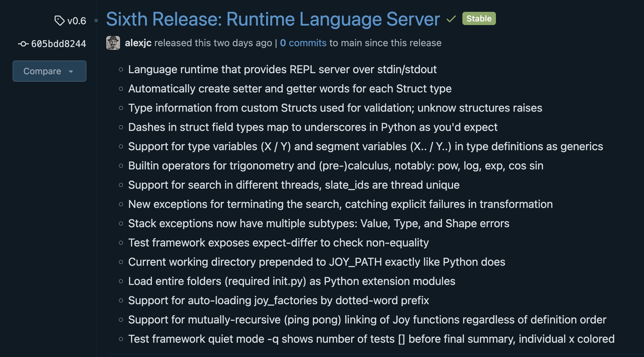
Task: Click 'Builtin operators for trigonometry' line
Action: 336,166
